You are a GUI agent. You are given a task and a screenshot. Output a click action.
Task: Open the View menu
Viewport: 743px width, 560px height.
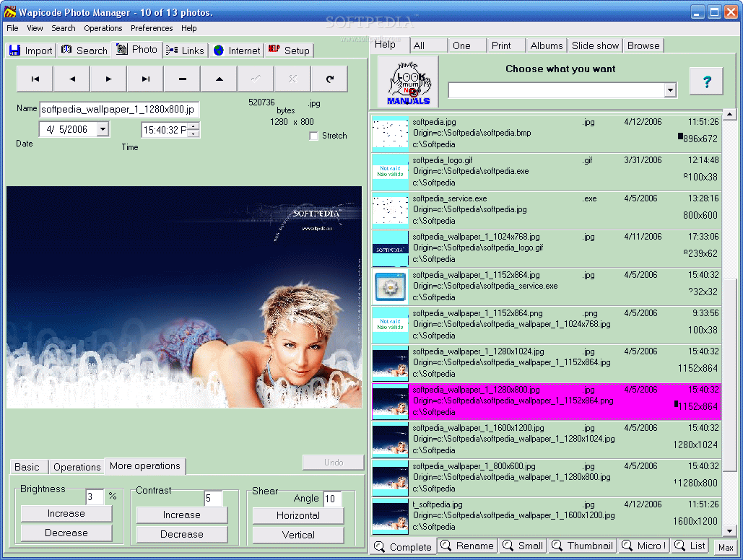pos(35,28)
